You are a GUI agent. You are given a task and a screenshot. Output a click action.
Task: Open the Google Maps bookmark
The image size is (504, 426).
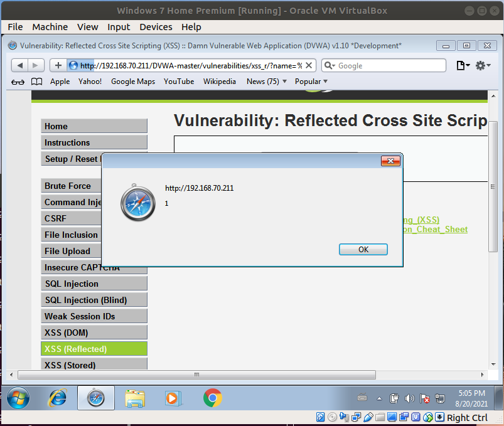(x=133, y=82)
